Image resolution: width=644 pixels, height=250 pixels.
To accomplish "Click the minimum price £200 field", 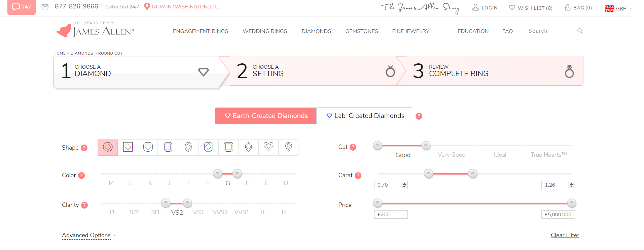I will [391, 215].
